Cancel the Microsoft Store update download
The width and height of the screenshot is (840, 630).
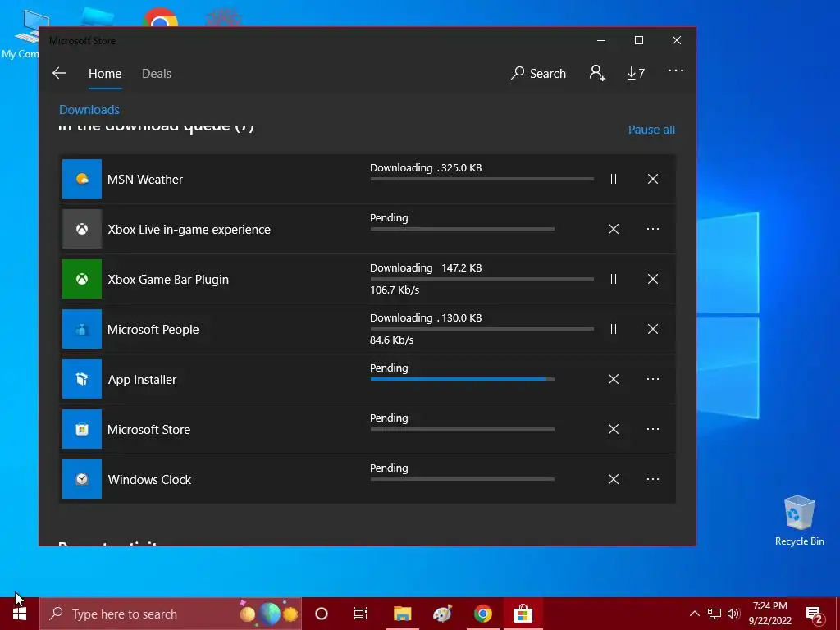click(614, 429)
